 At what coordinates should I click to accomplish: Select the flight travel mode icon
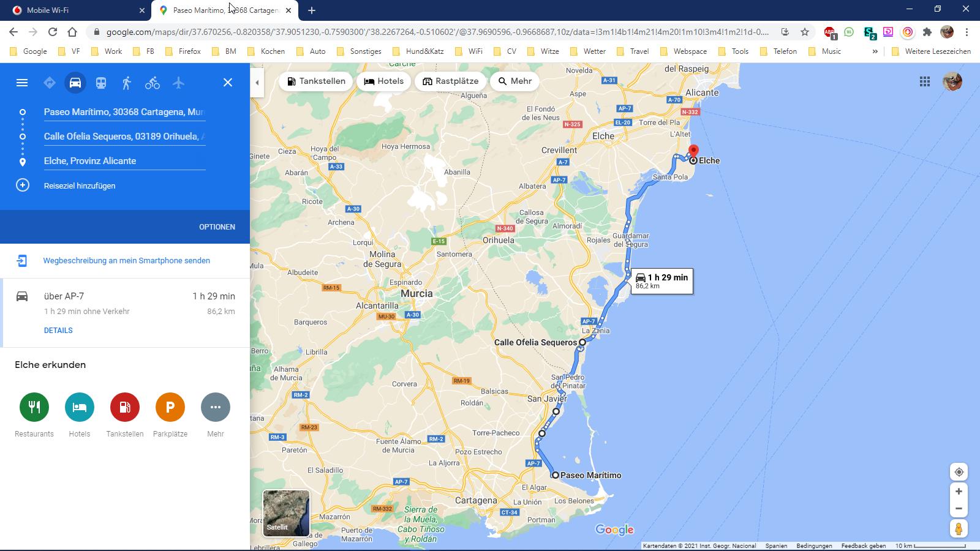point(178,83)
